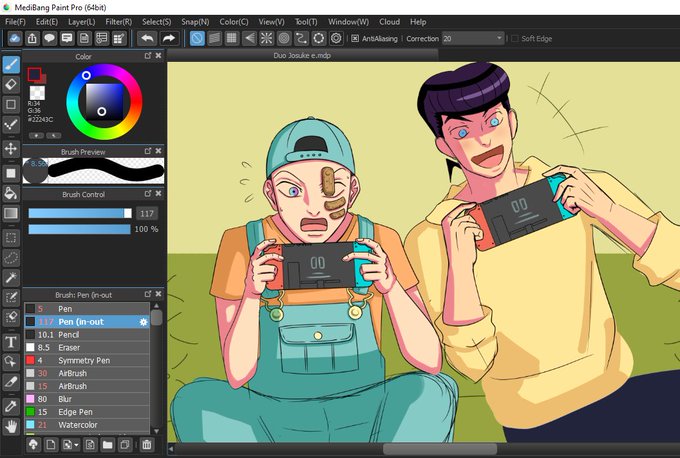Enable vanishing point snap
Image resolution: width=680 pixels, height=458 pixels.
point(249,39)
